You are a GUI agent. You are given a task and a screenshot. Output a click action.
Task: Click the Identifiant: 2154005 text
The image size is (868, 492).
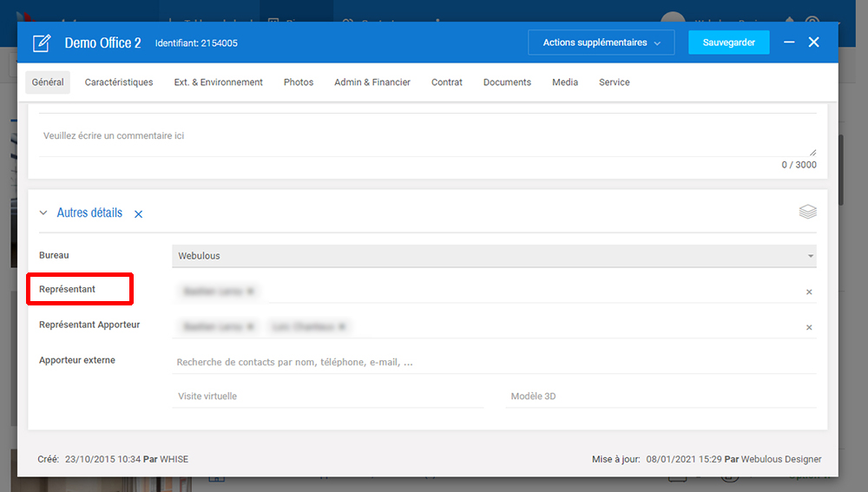coord(196,43)
